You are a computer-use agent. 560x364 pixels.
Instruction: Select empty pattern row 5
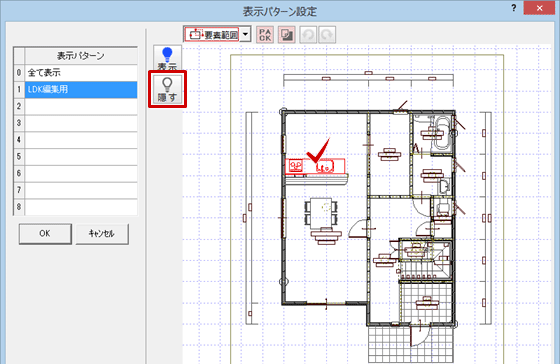(81, 157)
